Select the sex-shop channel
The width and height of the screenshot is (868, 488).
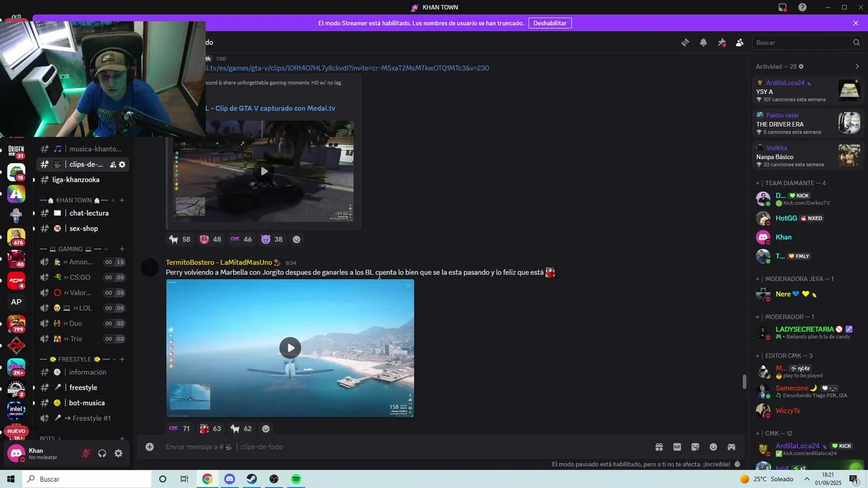coord(83,228)
